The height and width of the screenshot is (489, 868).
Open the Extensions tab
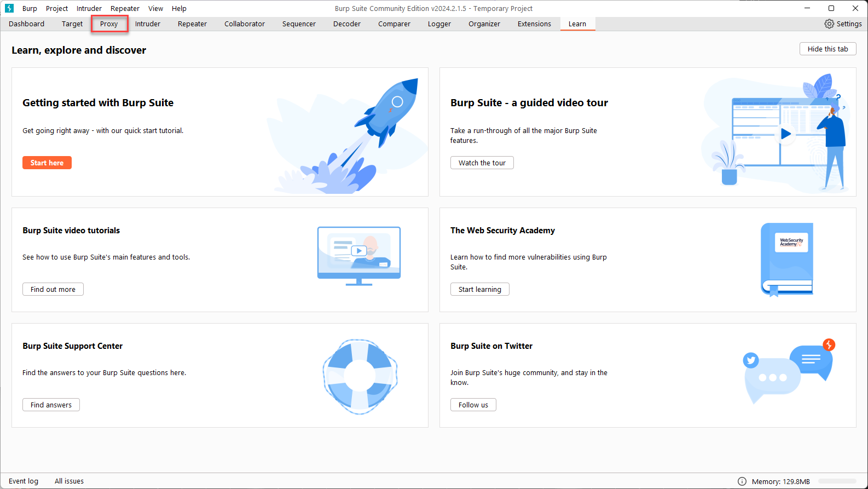point(534,24)
